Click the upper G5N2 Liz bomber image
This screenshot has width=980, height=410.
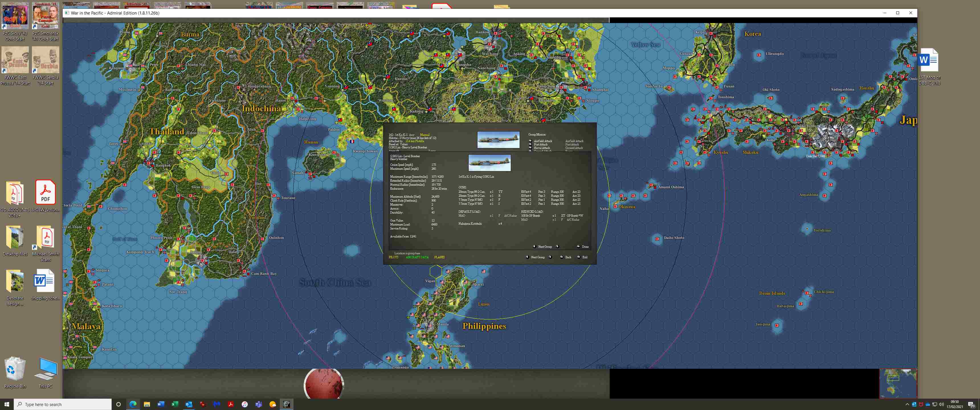(498, 140)
